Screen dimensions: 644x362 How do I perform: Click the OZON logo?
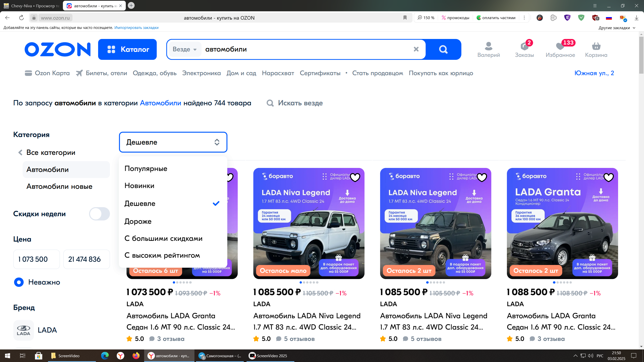(57, 49)
